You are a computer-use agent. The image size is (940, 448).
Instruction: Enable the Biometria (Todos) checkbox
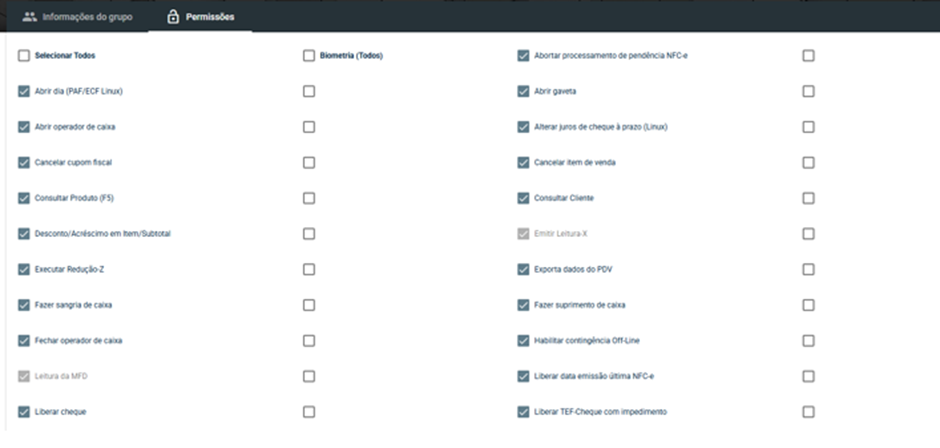pyautogui.click(x=309, y=56)
